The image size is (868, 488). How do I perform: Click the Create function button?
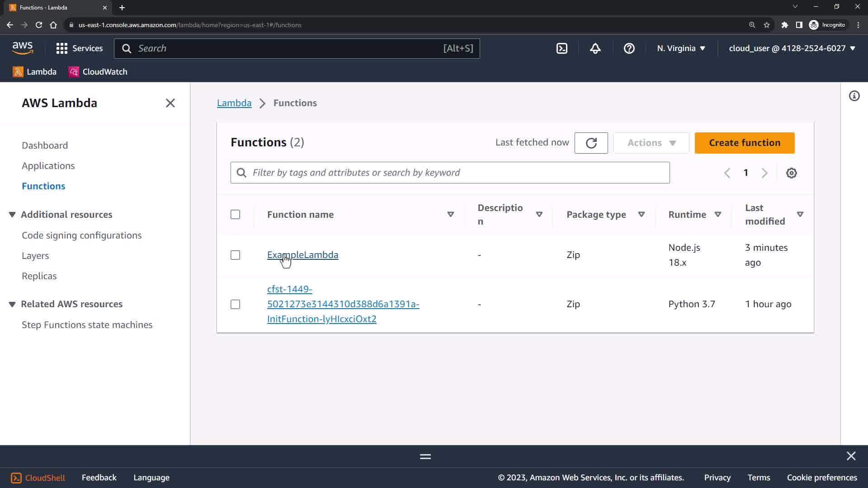744,143
